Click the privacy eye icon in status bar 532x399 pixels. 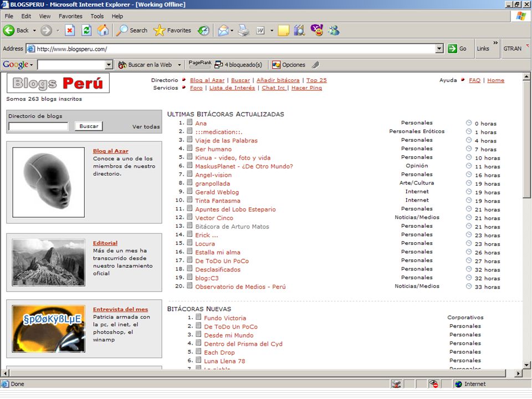point(433,383)
